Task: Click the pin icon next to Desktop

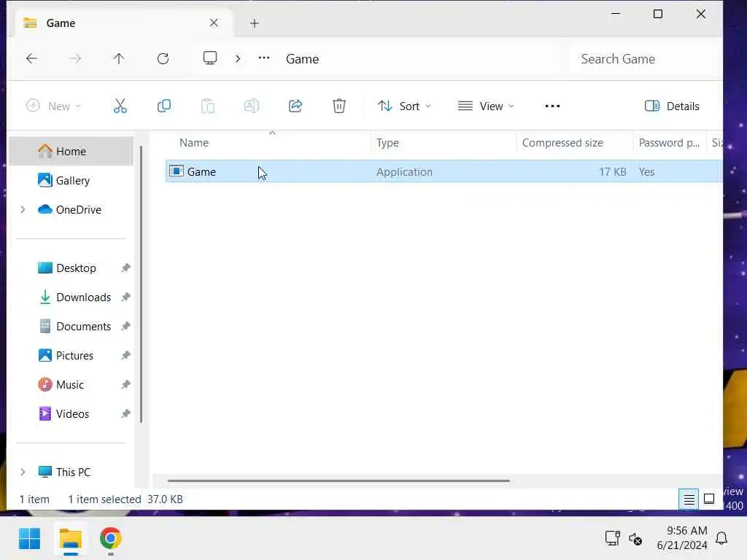Action: (x=125, y=268)
